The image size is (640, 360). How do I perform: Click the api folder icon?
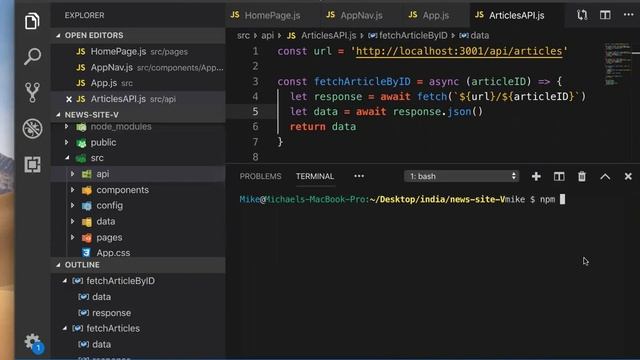coord(87,174)
